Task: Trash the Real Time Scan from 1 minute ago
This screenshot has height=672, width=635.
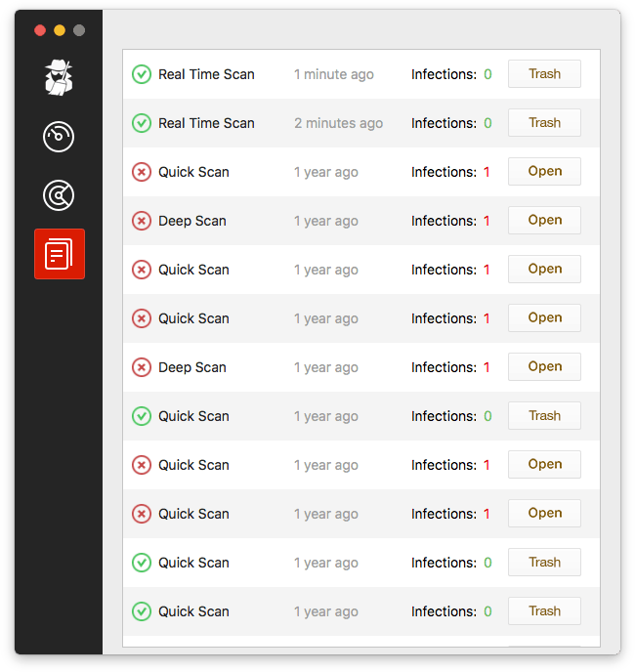Action: (x=544, y=73)
